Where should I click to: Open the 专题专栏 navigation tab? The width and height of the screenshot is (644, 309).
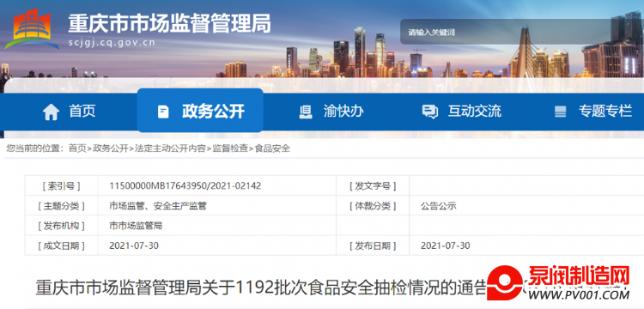pyautogui.click(x=593, y=112)
